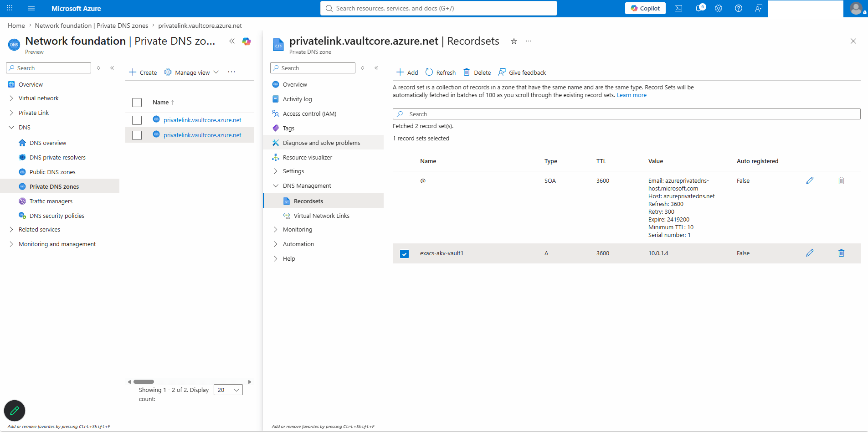Click the user account avatar

857,8
